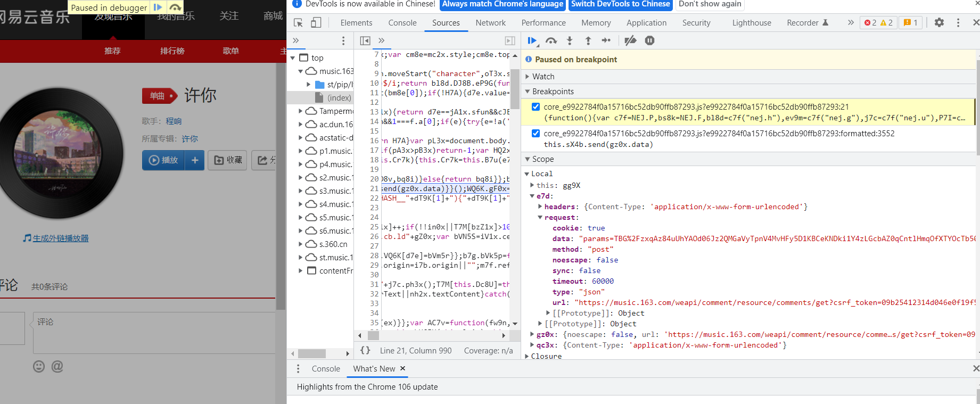
Task: Disable the breakpoint at line 293:21
Action: point(536,106)
